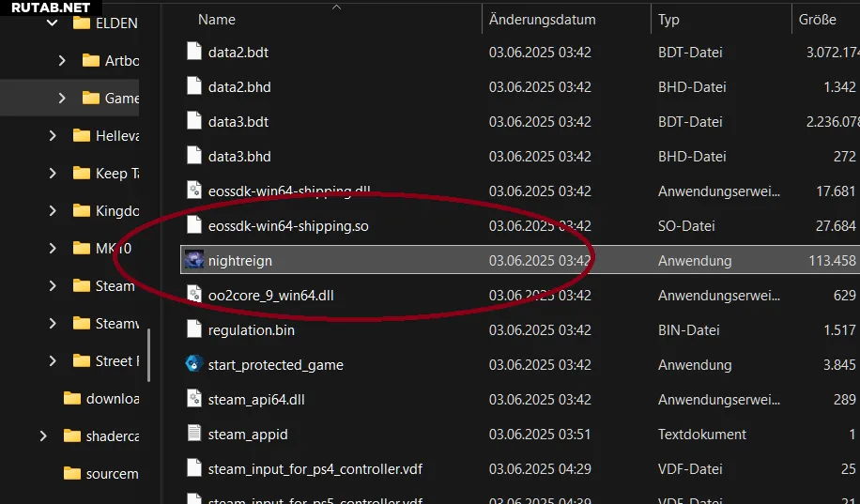Click the regulation.bin file name
This screenshot has height=504, width=860.
pos(252,330)
